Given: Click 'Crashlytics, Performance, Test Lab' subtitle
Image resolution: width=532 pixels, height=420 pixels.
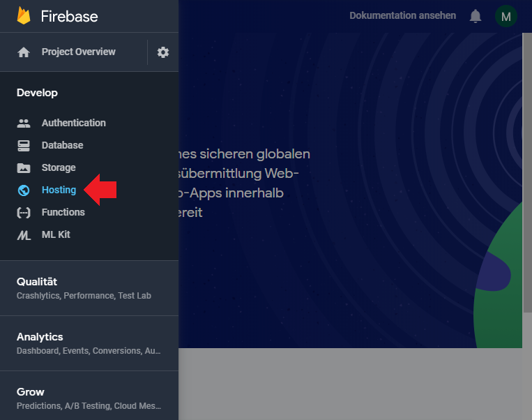Looking at the screenshot, I should [x=84, y=296].
